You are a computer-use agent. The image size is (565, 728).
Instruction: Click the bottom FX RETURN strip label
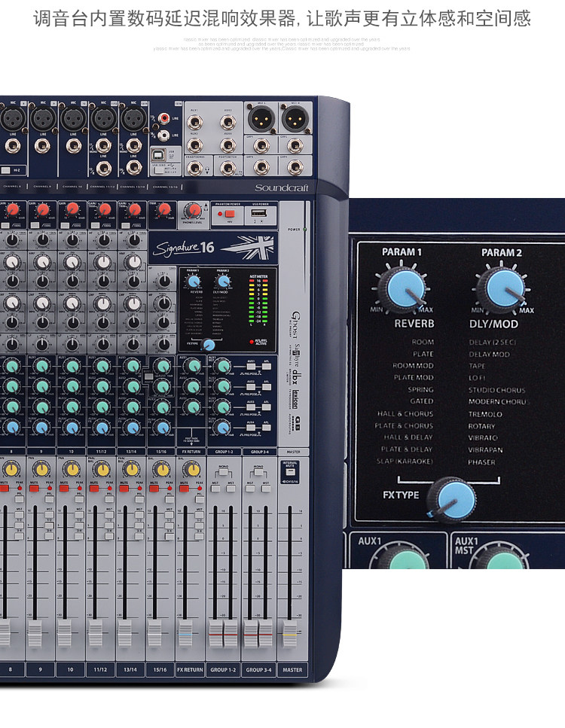point(190,670)
